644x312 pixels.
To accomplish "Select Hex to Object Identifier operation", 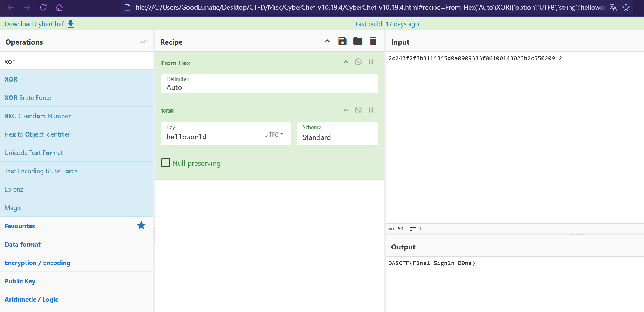I will [77, 134].
